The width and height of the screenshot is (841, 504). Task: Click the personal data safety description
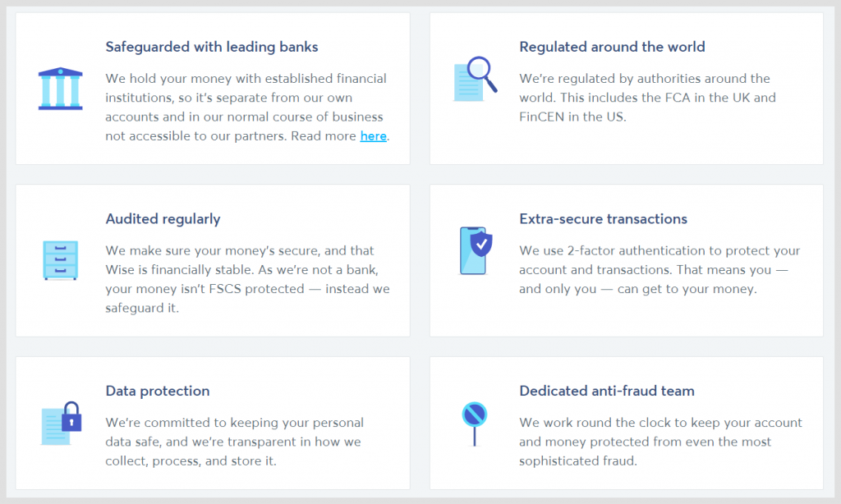(234, 442)
